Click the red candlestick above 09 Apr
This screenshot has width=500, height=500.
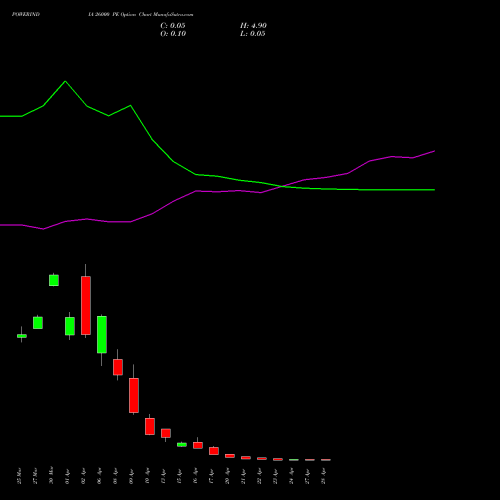[134, 395]
